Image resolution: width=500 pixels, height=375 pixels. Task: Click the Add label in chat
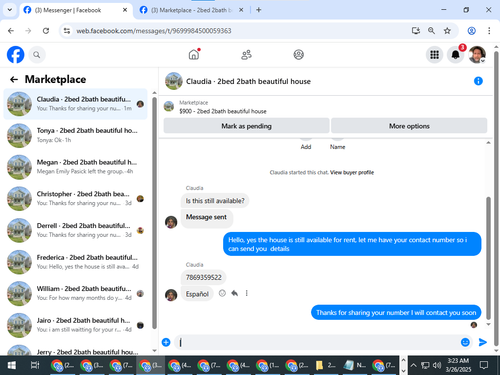306,147
